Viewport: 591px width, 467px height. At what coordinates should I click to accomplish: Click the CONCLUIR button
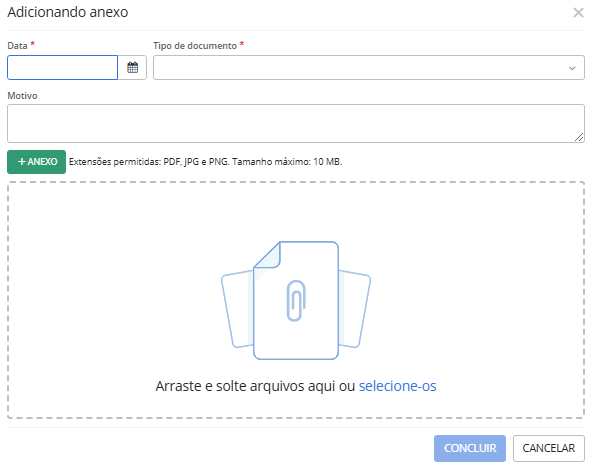470,448
